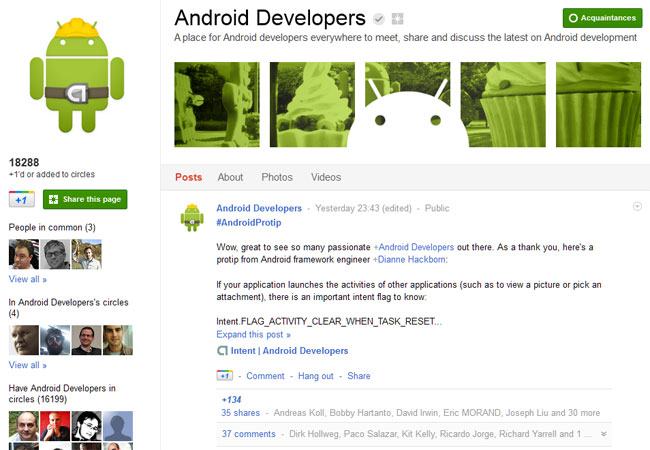This screenshot has width=650, height=450.
Task: Open the 35 shares link
Action: coord(240,413)
